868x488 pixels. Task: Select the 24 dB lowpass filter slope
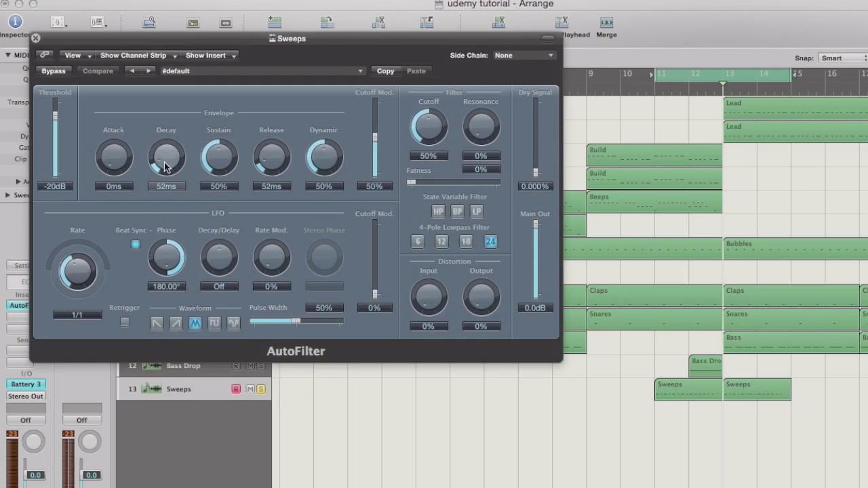pyautogui.click(x=490, y=241)
